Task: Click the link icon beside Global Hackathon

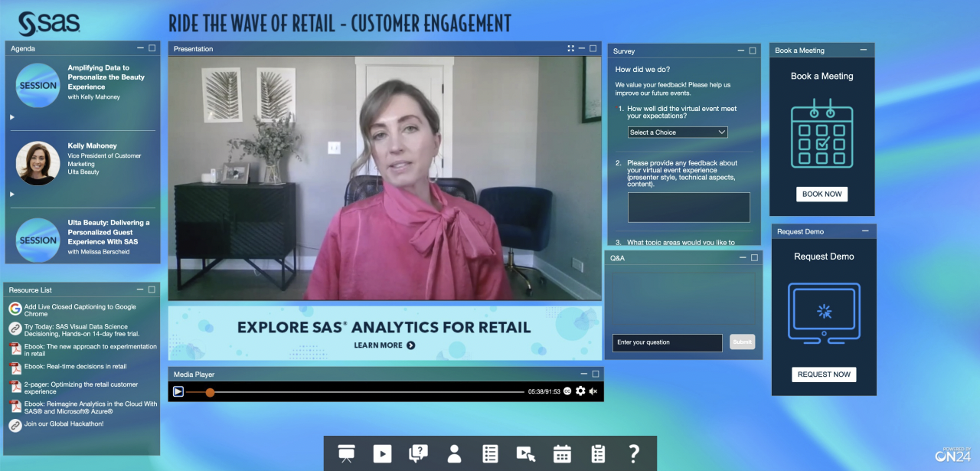Action: pyautogui.click(x=15, y=425)
